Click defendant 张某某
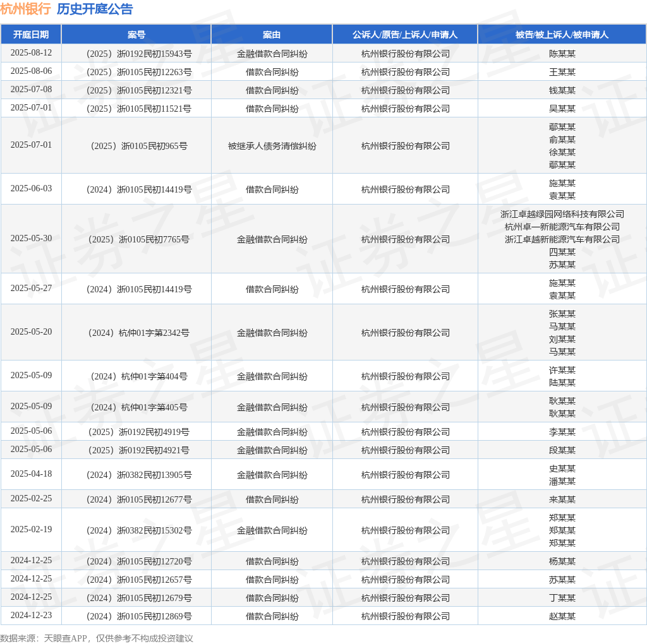The width and height of the screenshot is (647, 644). click(562, 314)
